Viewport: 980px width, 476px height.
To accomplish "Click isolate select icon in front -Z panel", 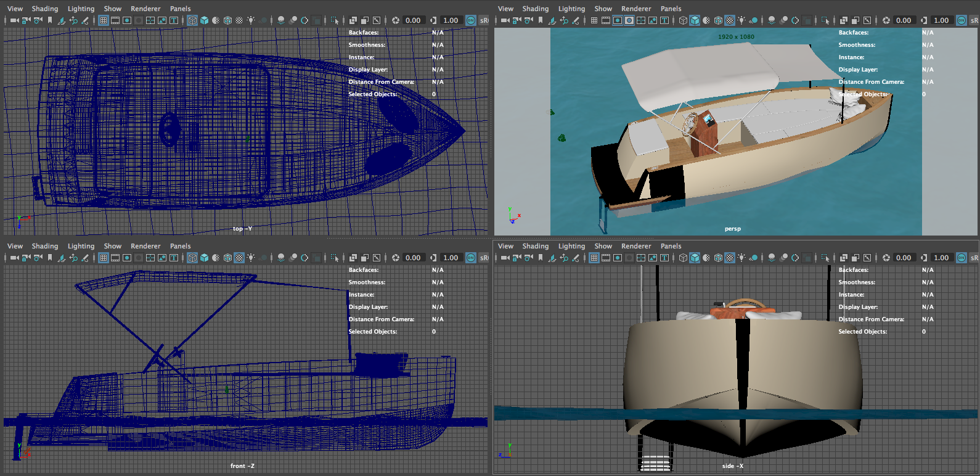I will click(335, 258).
